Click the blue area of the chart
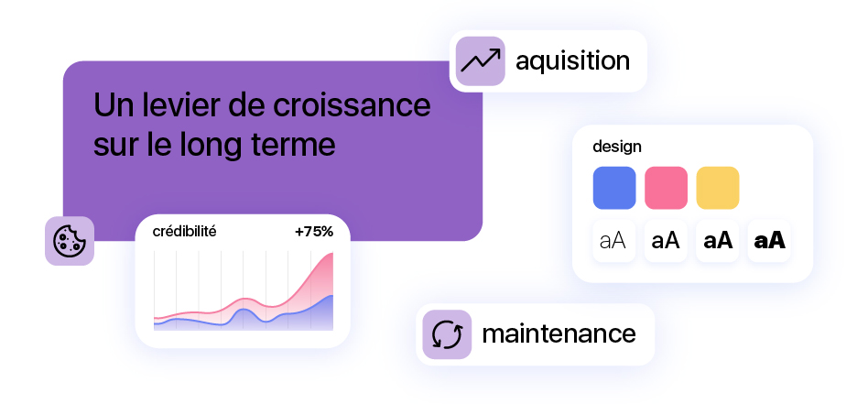This screenshot has width=868, height=404. (x=316, y=316)
